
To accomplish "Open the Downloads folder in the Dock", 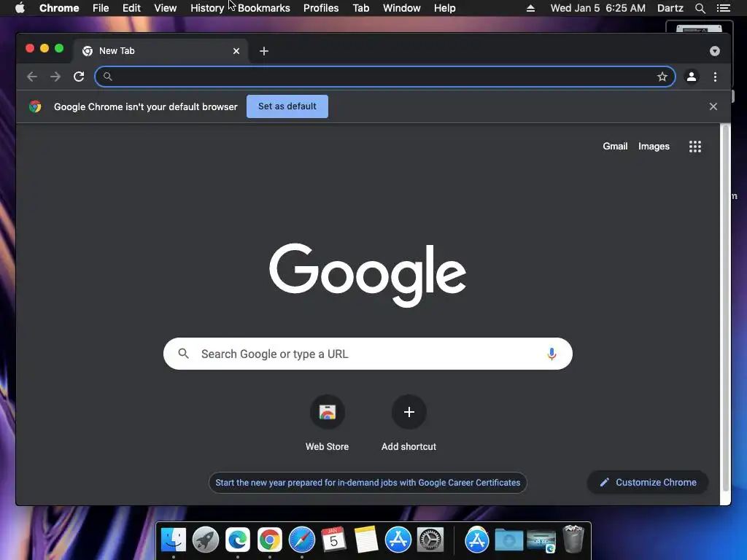I will (x=508, y=540).
